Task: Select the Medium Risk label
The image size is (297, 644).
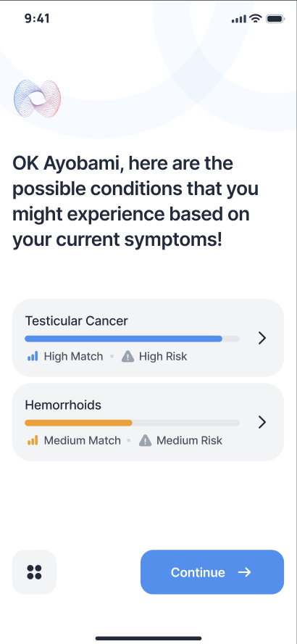Action: pos(189,440)
